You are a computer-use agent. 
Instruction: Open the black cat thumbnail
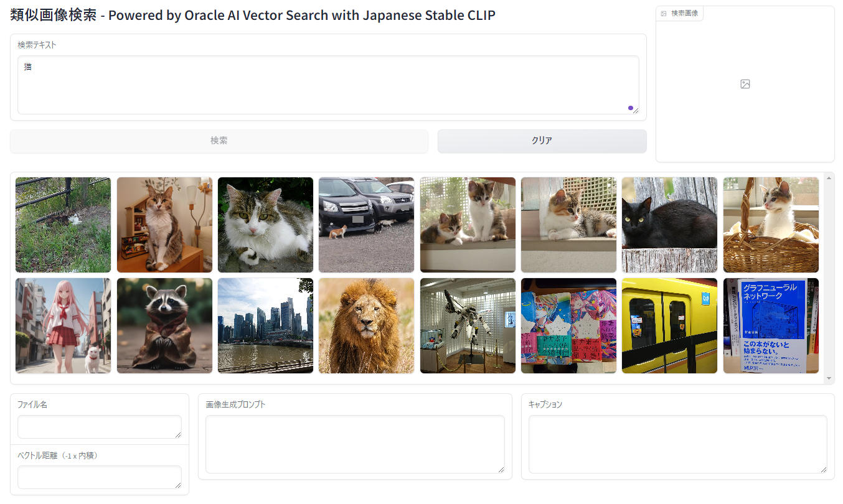(x=669, y=225)
